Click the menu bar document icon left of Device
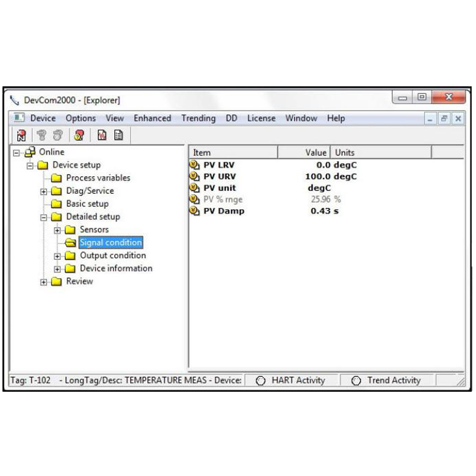The image size is (476, 476). pos(19,118)
